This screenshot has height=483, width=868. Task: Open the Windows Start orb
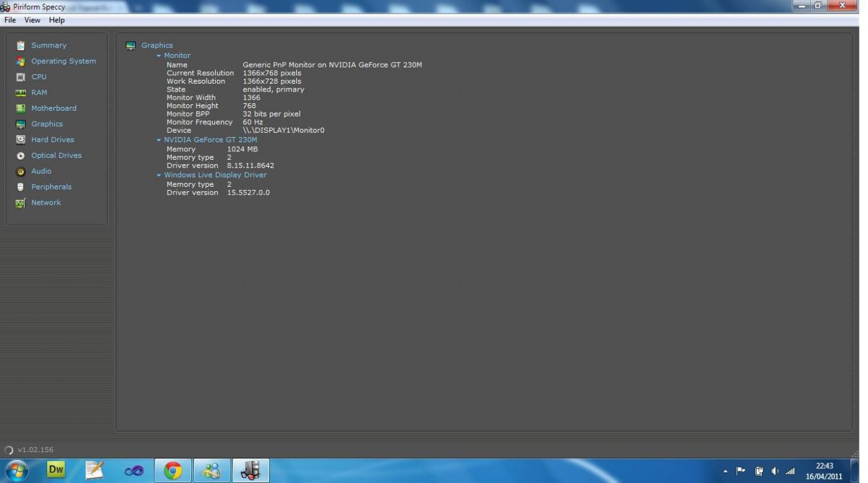click(x=16, y=471)
